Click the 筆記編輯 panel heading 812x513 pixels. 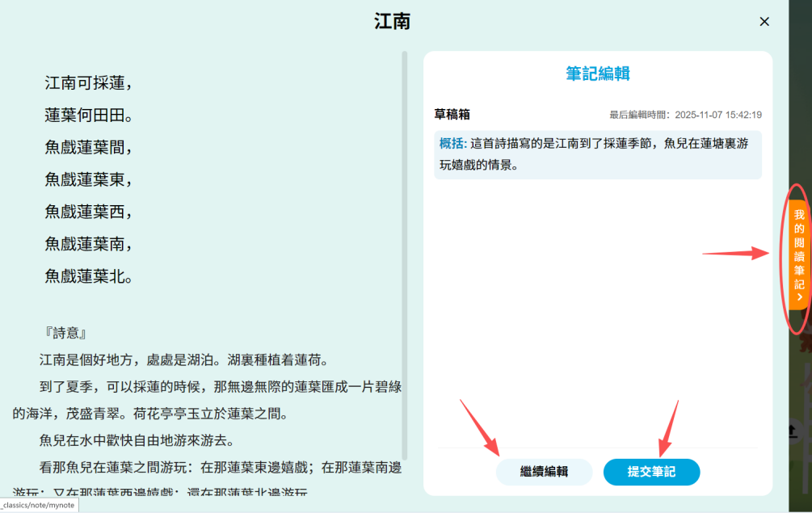click(597, 74)
